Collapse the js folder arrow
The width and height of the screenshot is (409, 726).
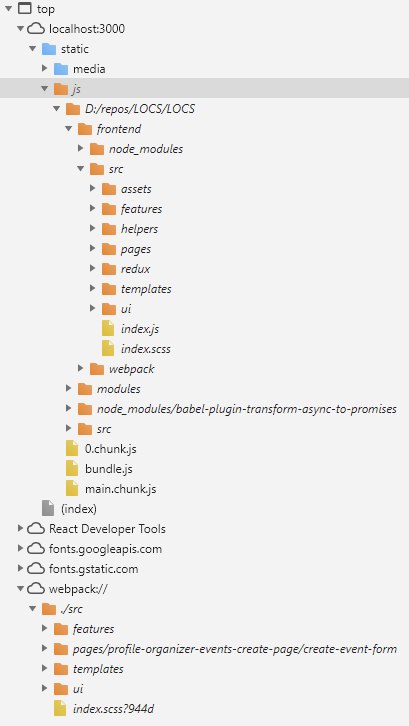tap(44, 88)
